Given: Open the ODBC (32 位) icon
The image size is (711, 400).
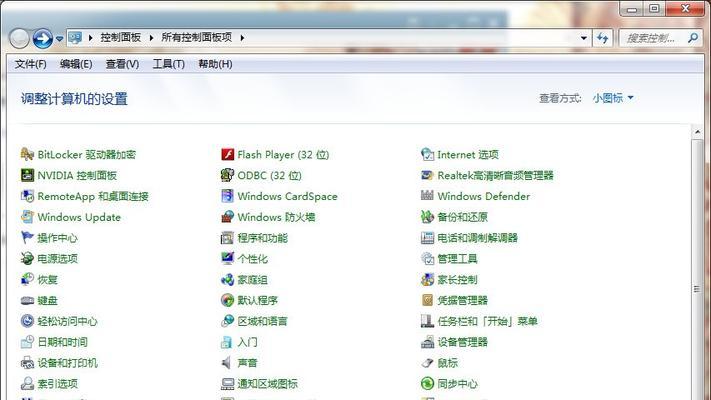Looking at the screenshot, I should (227, 176).
